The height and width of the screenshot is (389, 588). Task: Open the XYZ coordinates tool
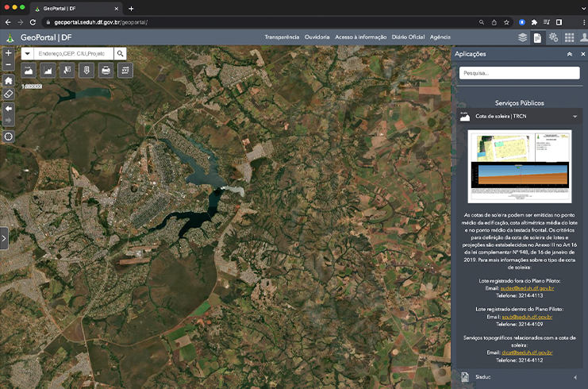tap(125, 71)
